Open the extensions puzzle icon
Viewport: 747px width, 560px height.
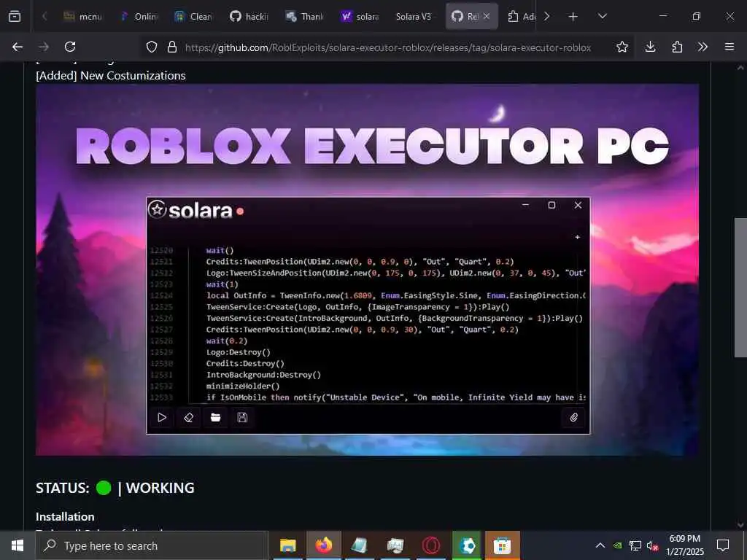677,47
